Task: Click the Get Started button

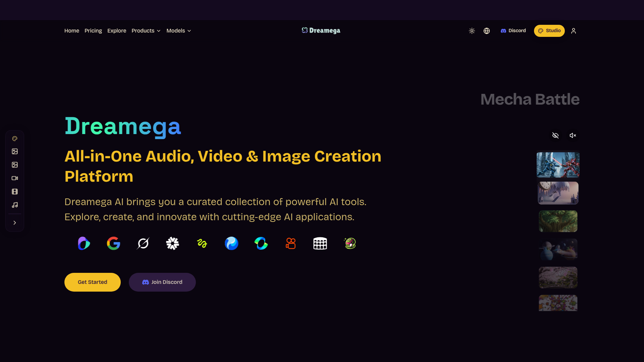Action: point(93,282)
